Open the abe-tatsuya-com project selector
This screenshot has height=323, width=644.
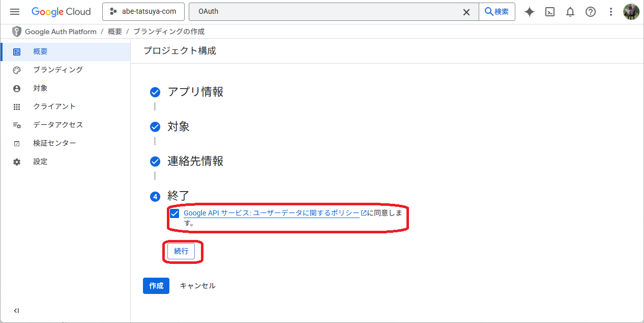click(143, 12)
